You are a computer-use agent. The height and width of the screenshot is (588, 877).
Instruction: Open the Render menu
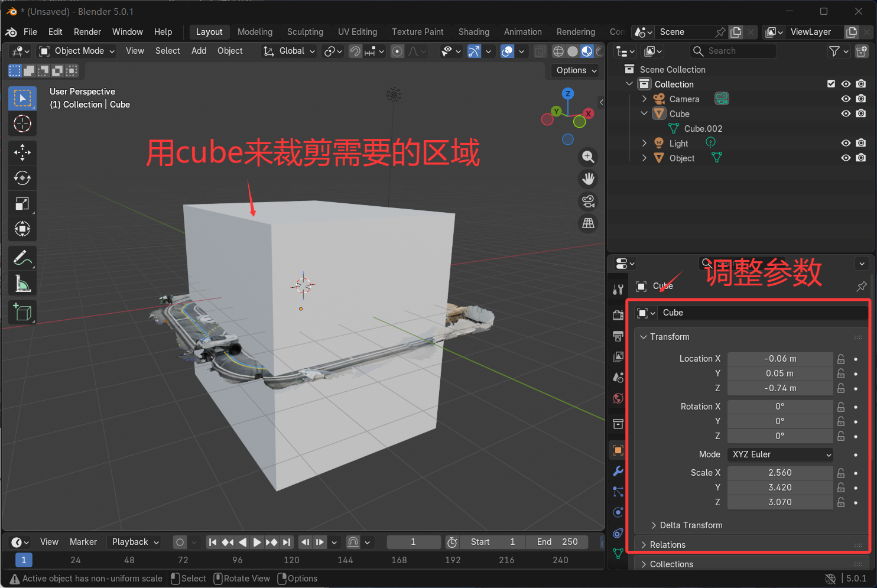coord(87,32)
